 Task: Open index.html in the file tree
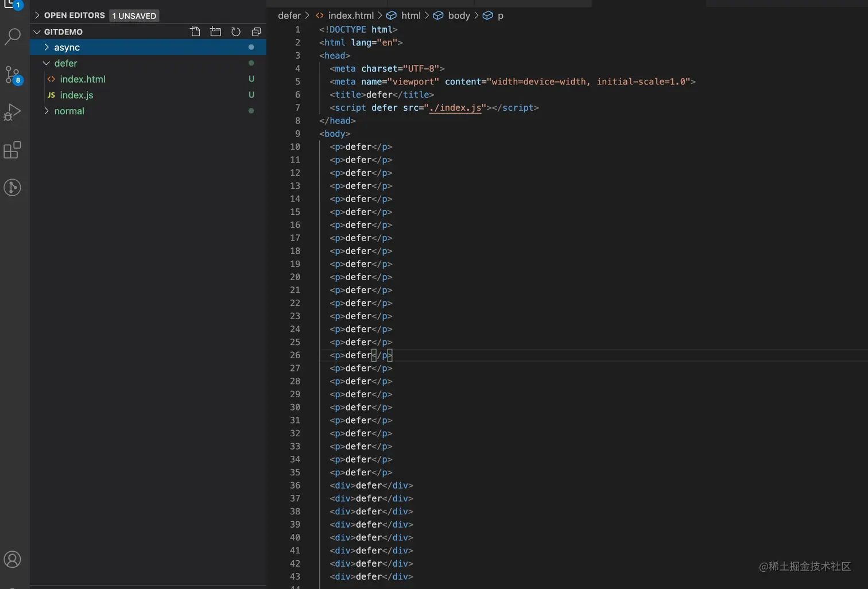83,79
